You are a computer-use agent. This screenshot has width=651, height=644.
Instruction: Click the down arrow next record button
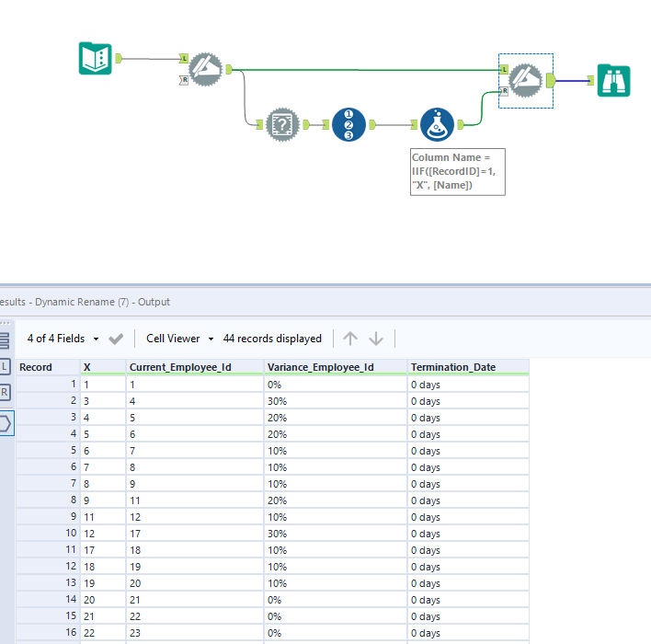pos(376,339)
